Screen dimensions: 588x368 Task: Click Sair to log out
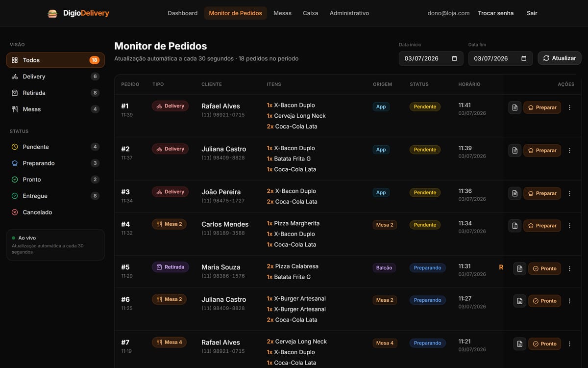[x=532, y=13]
